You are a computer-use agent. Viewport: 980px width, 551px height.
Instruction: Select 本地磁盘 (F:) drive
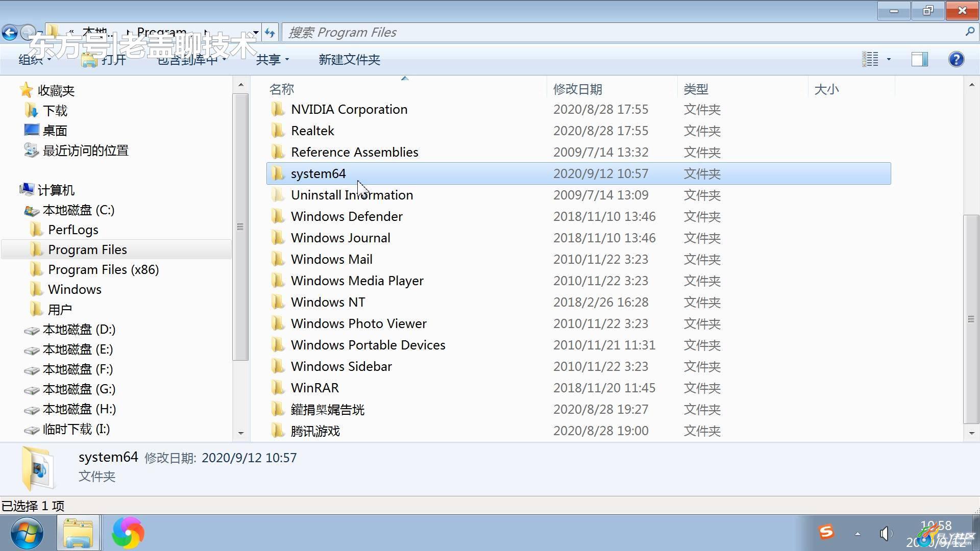[x=68, y=369]
